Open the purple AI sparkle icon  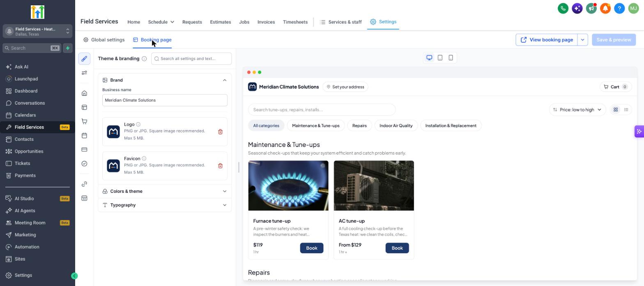[x=577, y=8]
